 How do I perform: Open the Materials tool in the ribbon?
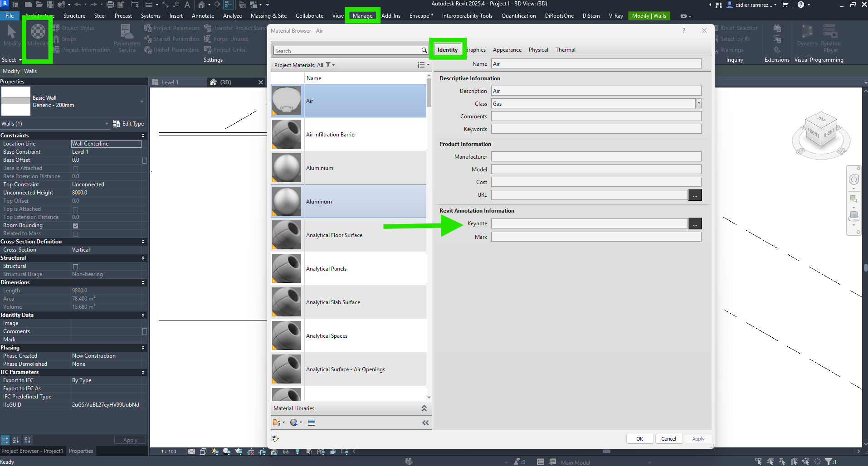[38, 36]
